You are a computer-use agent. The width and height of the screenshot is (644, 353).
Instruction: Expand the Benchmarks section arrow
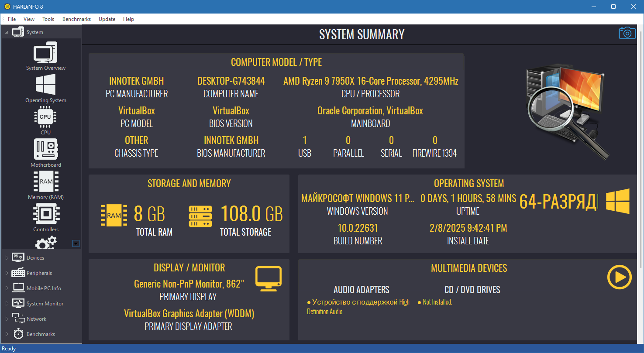7,334
